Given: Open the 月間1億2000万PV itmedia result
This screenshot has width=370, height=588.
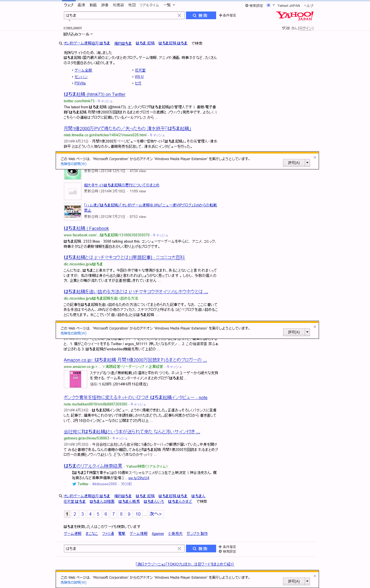Looking at the screenshot, I should [128, 129].
